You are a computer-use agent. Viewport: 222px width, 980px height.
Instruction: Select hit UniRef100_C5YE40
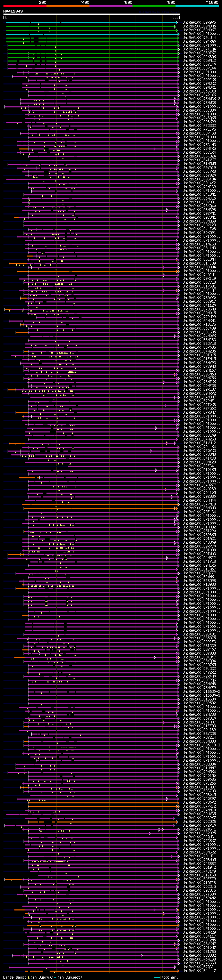click(199, 64)
